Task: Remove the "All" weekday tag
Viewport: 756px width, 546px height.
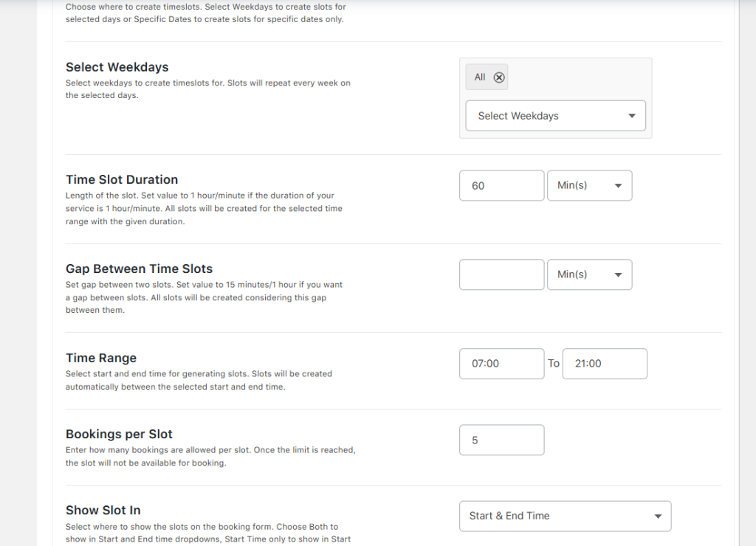Action: [x=499, y=77]
